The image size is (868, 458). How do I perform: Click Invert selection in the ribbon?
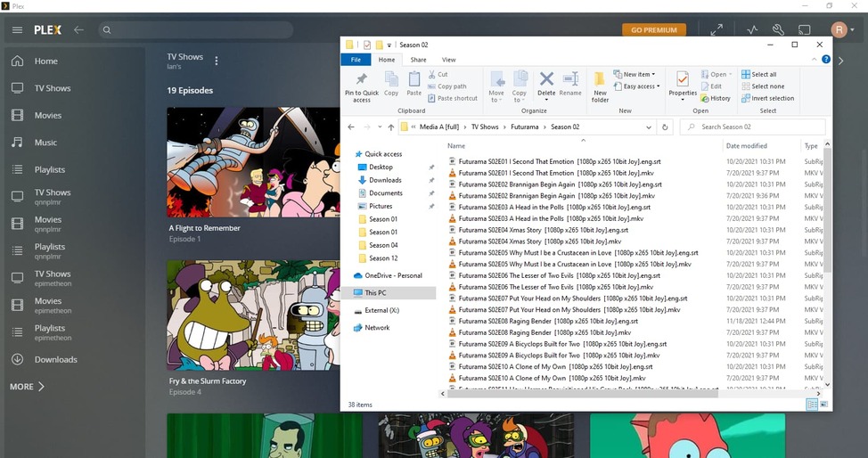point(768,98)
